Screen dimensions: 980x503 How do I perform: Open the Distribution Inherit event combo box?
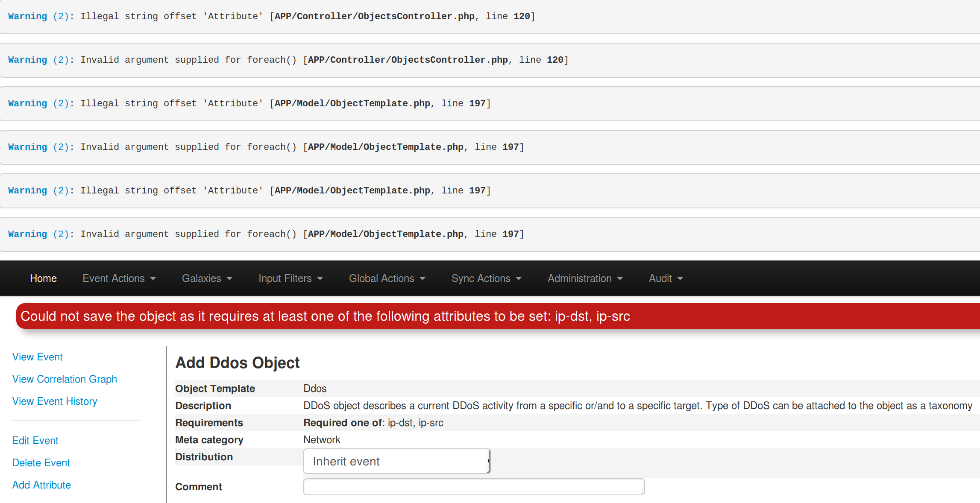(x=397, y=461)
